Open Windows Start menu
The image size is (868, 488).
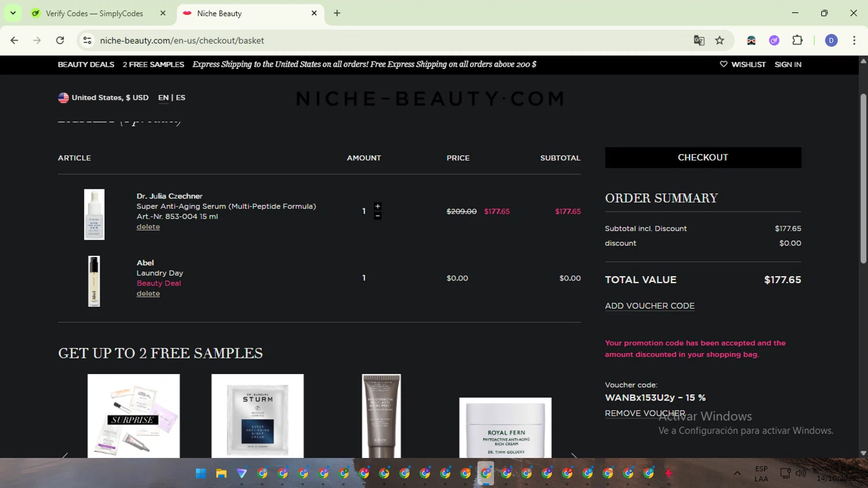pos(201,474)
